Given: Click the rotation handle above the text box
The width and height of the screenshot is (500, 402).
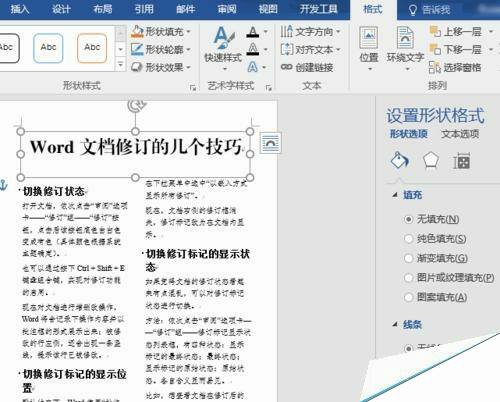Looking at the screenshot, I should pyautogui.click(x=136, y=105).
